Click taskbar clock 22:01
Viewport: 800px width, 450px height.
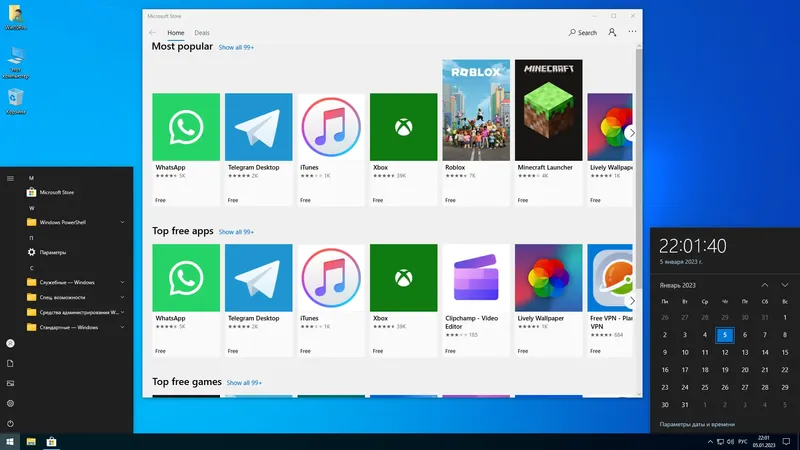click(764, 442)
